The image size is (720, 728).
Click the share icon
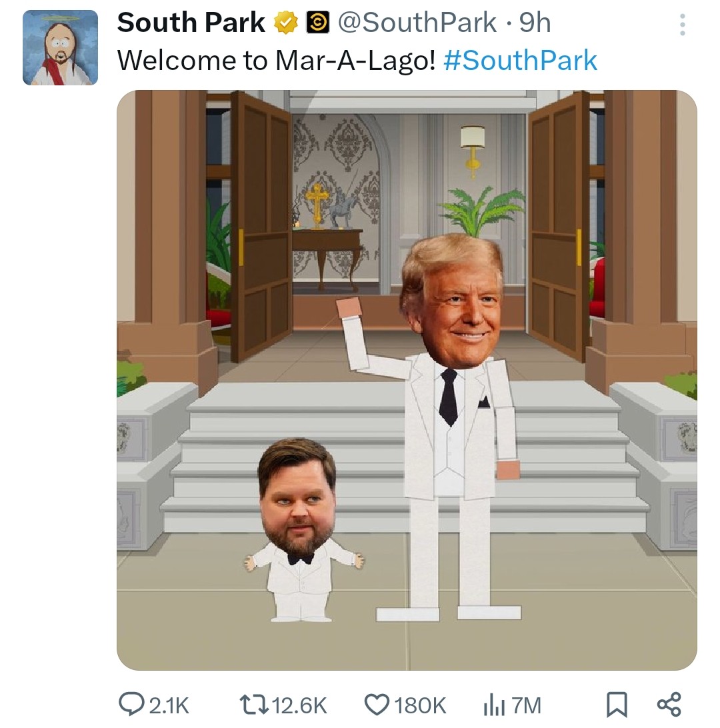point(669,704)
